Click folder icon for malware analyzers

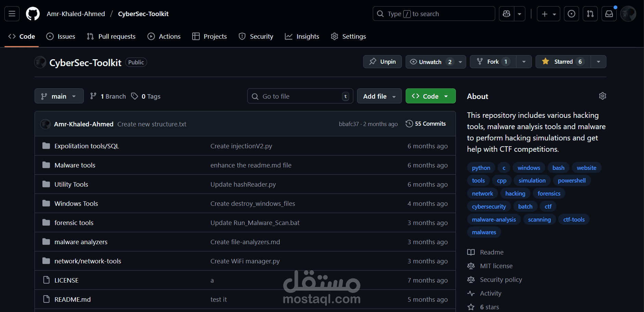click(x=46, y=242)
